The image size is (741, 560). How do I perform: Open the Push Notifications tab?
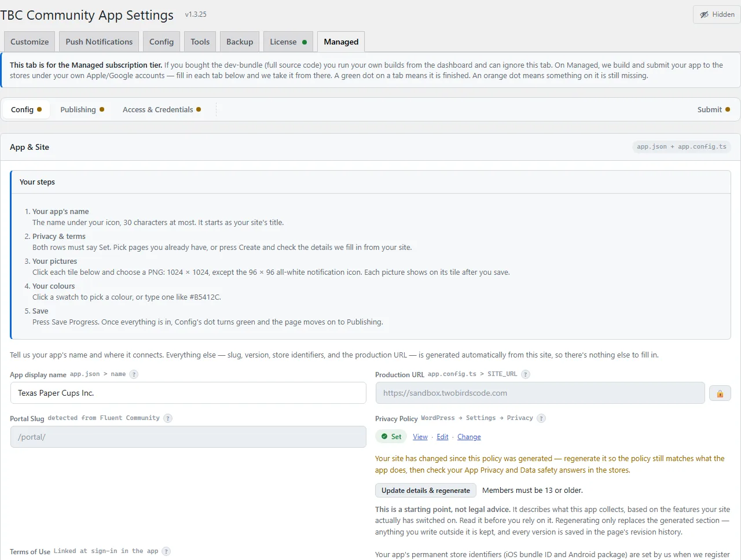coord(99,42)
